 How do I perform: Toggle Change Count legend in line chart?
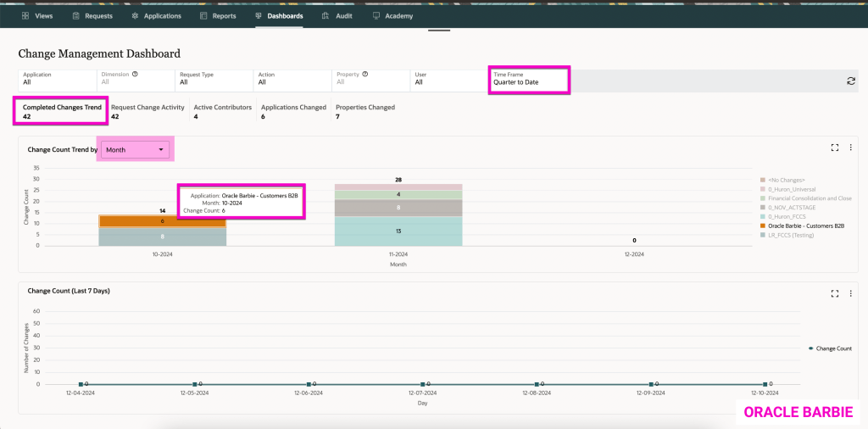coord(830,348)
